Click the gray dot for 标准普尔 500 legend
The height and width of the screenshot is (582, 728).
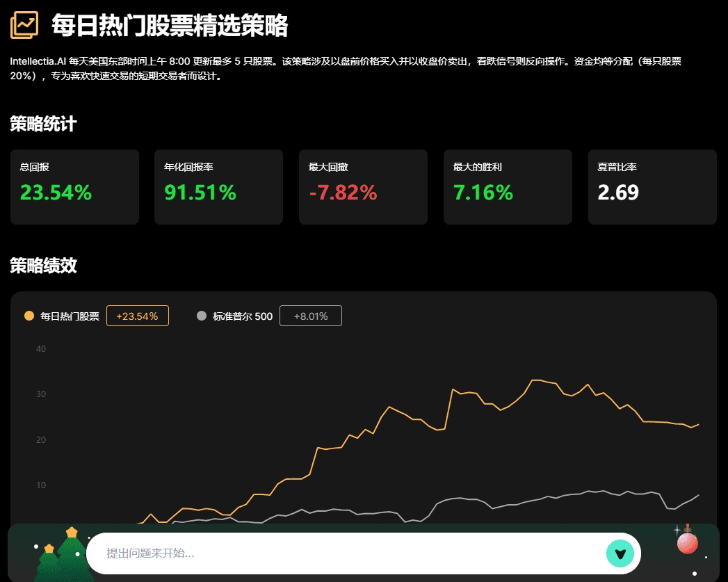click(202, 316)
